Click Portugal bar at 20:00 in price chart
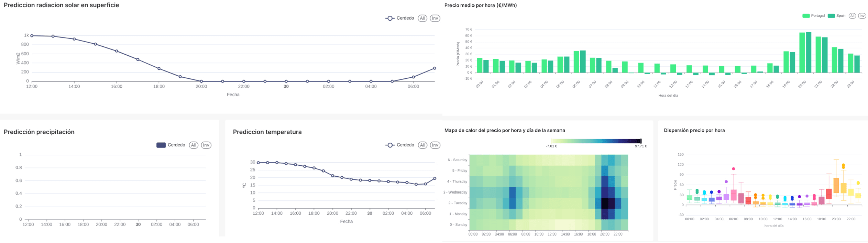868x243 pixels. [802, 53]
